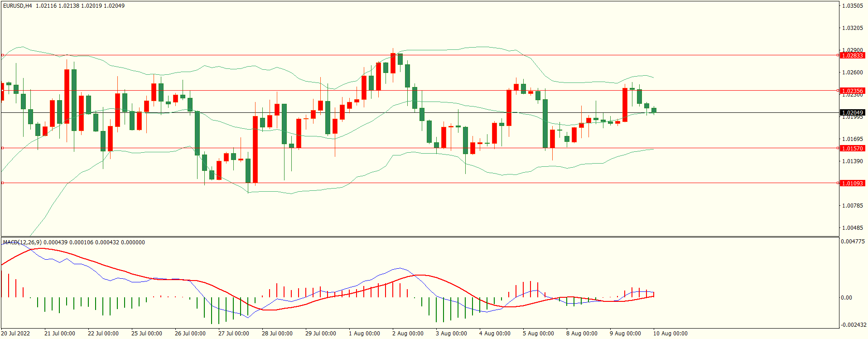Click the 1.00485 value on price scale
Viewport: 868px width, 339px height.
click(852, 228)
